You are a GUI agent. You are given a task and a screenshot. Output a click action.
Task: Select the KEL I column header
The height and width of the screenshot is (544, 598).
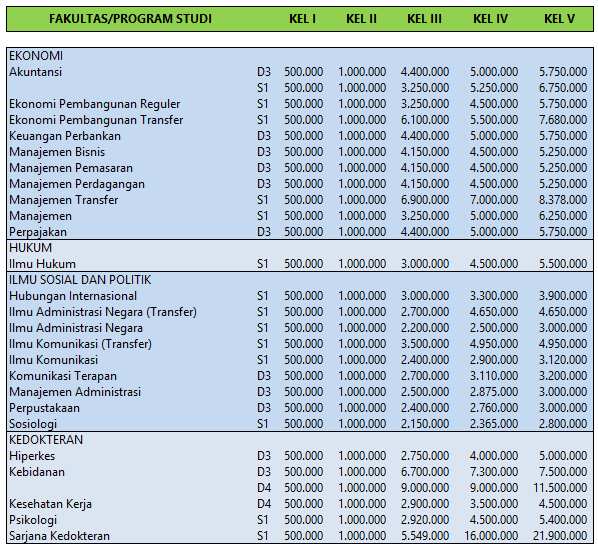[x=302, y=19]
